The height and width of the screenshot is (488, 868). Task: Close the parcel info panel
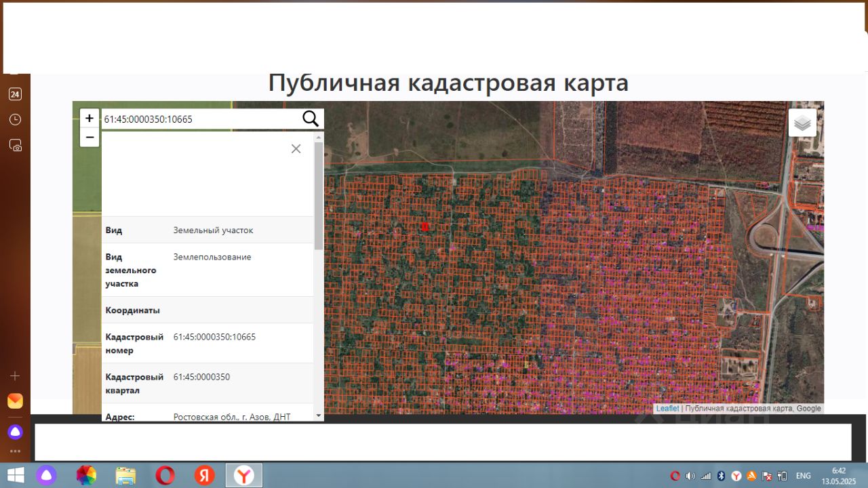[x=296, y=148]
